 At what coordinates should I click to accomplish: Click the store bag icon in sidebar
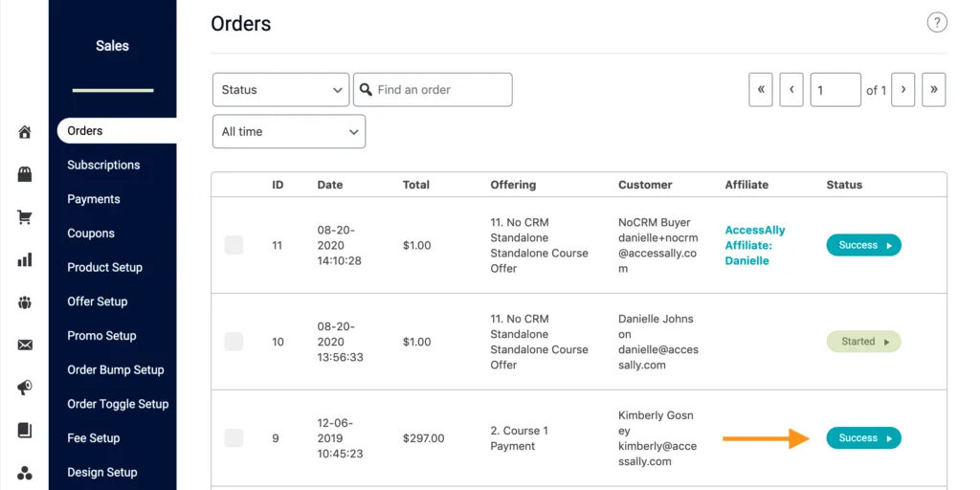pyautogui.click(x=25, y=174)
